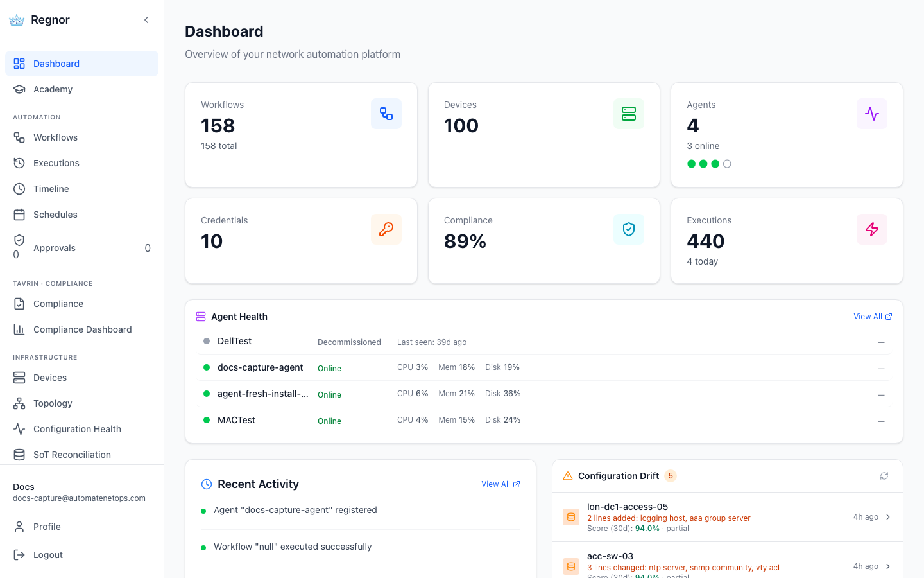Select the DellTest agent row
924x578 pixels.
[x=544, y=342]
